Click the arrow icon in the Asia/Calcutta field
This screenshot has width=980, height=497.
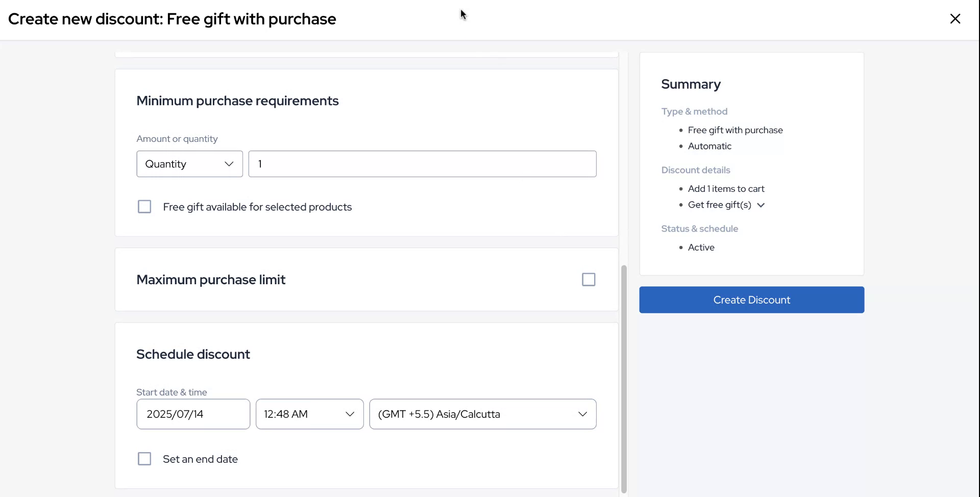click(582, 414)
